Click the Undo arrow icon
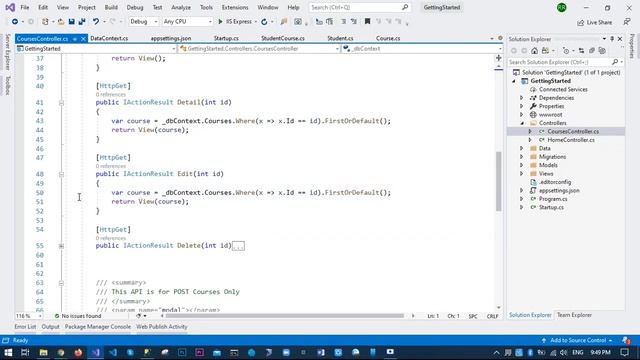 coord(96,22)
